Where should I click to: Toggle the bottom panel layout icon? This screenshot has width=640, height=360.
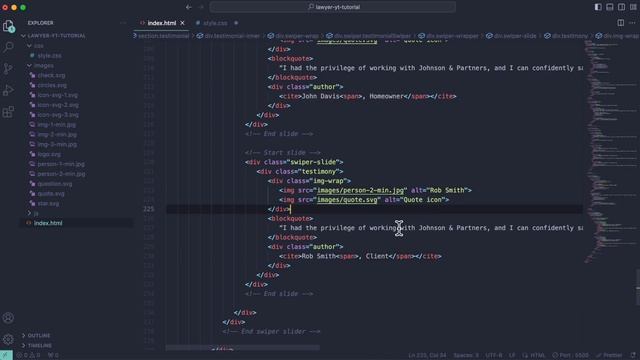pos(610,7)
